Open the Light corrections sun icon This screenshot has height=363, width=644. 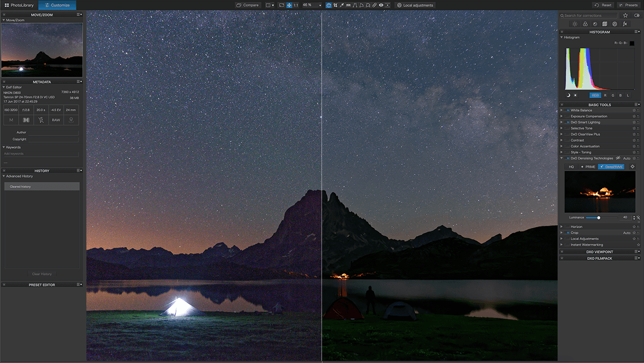(x=575, y=24)
